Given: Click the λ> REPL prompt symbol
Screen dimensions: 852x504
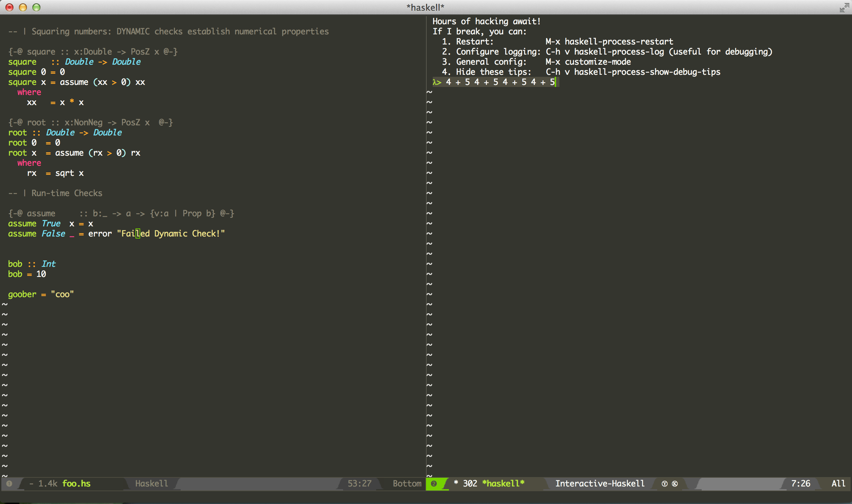Looking at the screenshot, I should (437, 82).
